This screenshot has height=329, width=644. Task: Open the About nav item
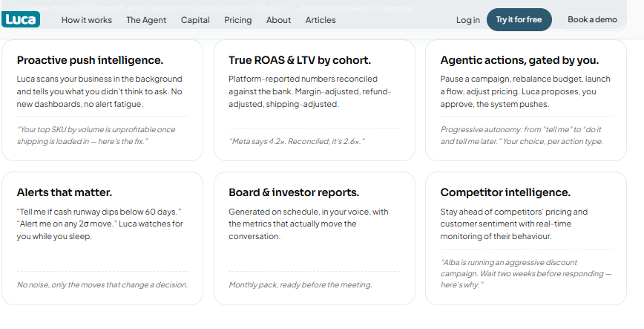[x=278, y=20]
